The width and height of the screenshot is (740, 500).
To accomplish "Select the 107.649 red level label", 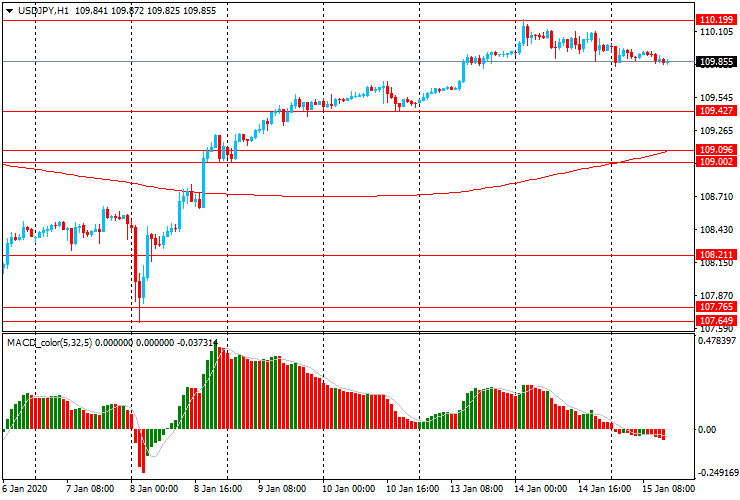I will [x=716, y=321].
